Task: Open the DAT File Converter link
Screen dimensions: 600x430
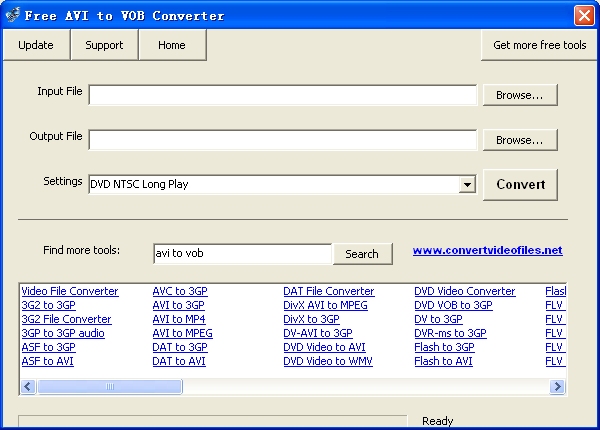Action: click(x=329, y=291)
